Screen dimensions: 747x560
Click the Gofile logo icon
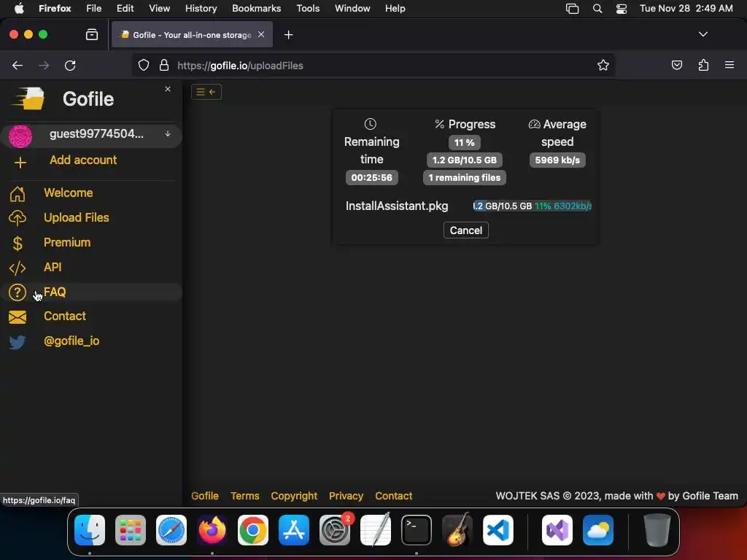click(28, 98)
